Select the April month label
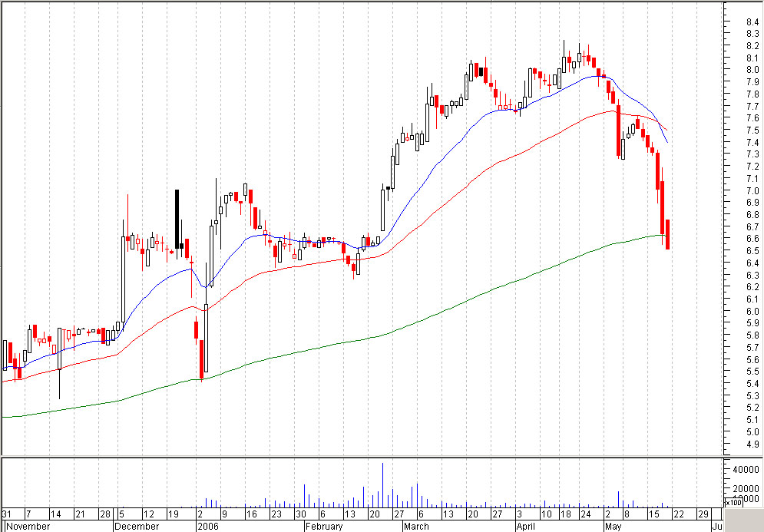Image resolution: width=764 pixels, height=532 pixels. tap(526, 526)
